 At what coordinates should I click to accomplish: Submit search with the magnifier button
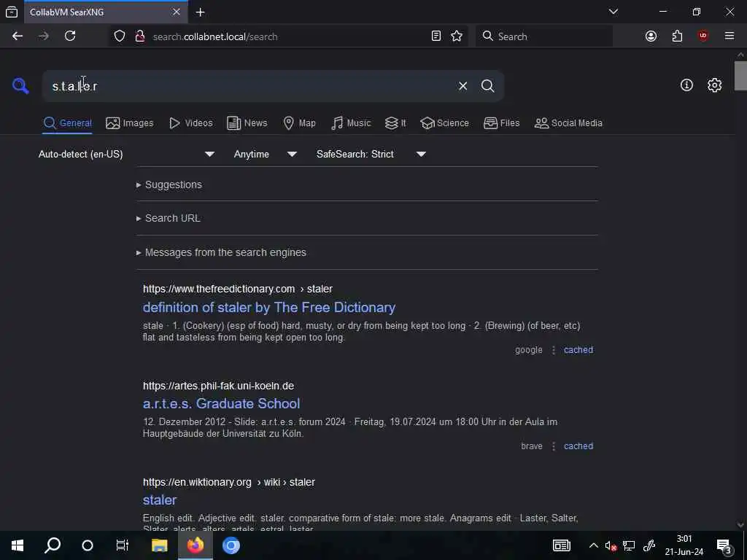(x=487, y=86)
